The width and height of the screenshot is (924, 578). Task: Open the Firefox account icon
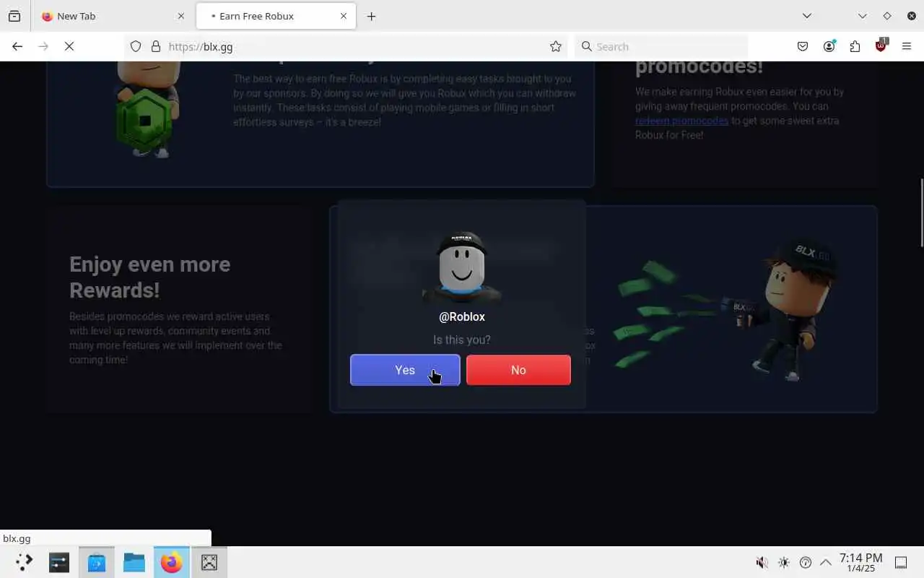pos(829,46)
